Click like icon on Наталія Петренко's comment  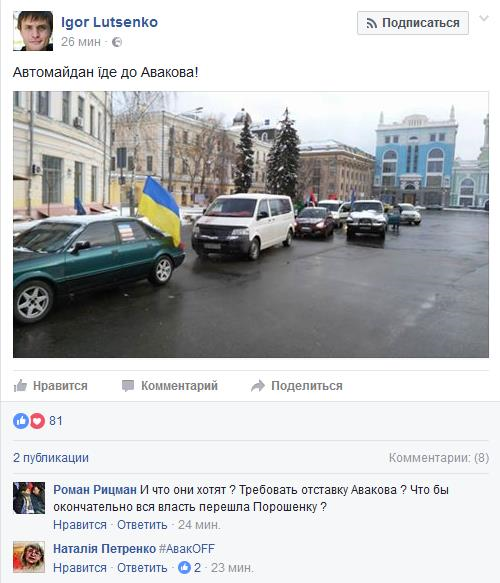[184, 568]
